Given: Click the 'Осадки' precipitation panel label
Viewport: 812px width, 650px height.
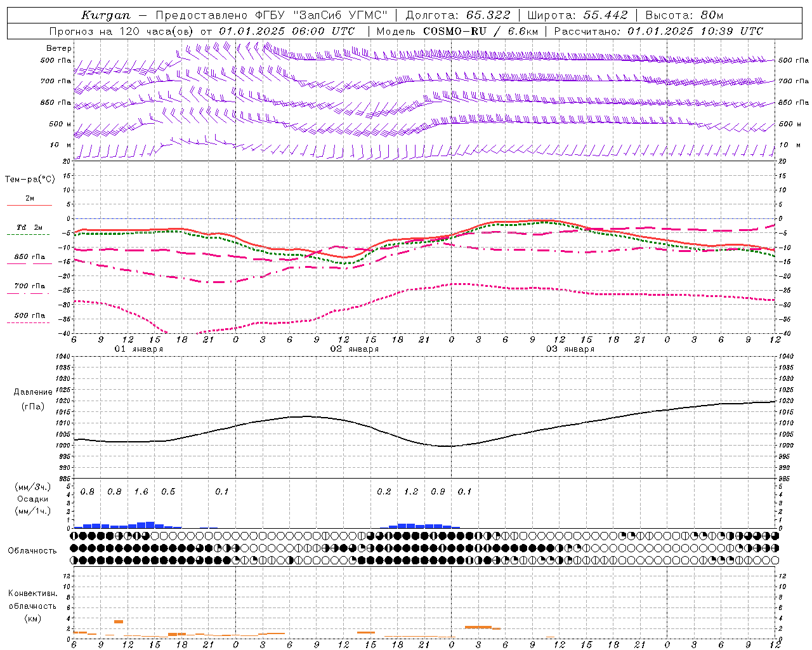Looking at the screenshot, I should point(33,499).
